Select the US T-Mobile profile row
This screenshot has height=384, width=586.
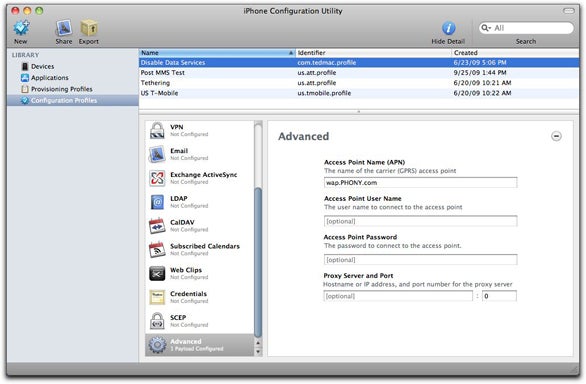point(359,93)
